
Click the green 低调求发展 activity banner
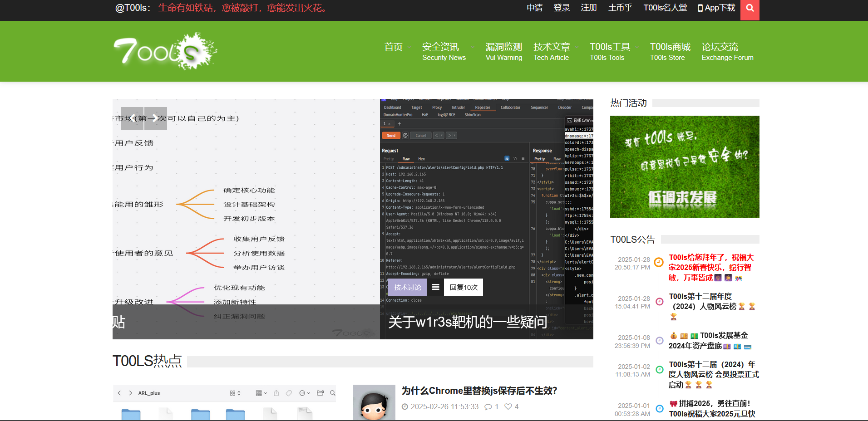click(x=684, y=167)
